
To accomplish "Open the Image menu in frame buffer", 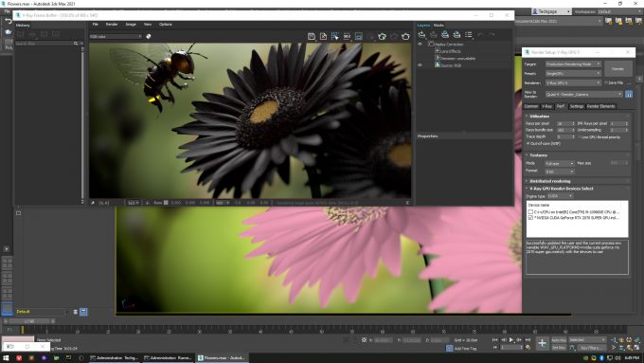I will pos(131,25).
